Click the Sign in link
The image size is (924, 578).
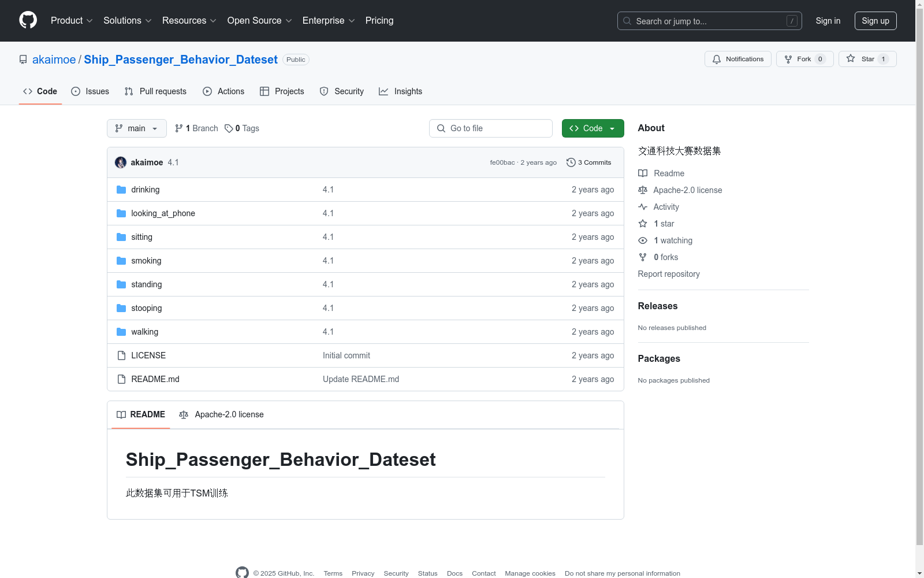click(x=828, y=21)
